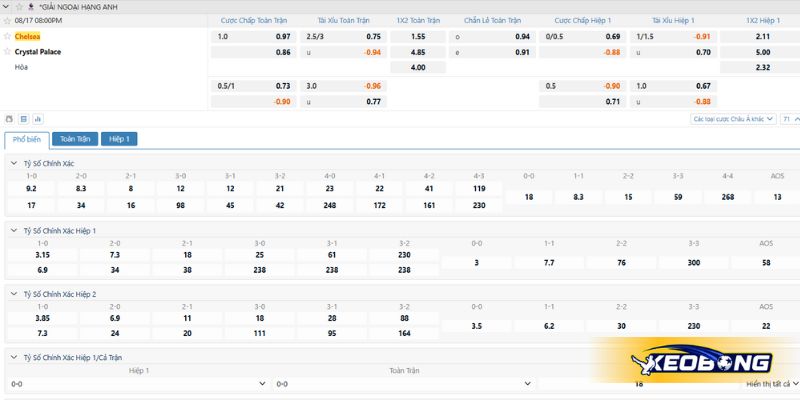Pick full-match correct score 4-3 odds 119

pyautogui.click(x=479, y=188)
